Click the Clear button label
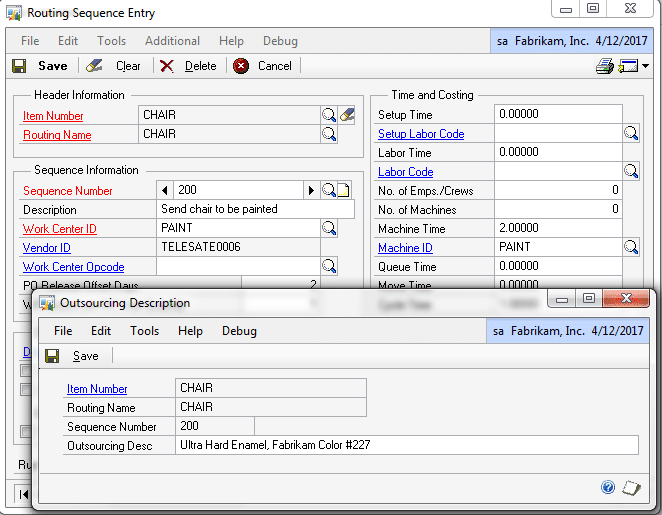Viewport: 662px width, 515px height. 128,66
